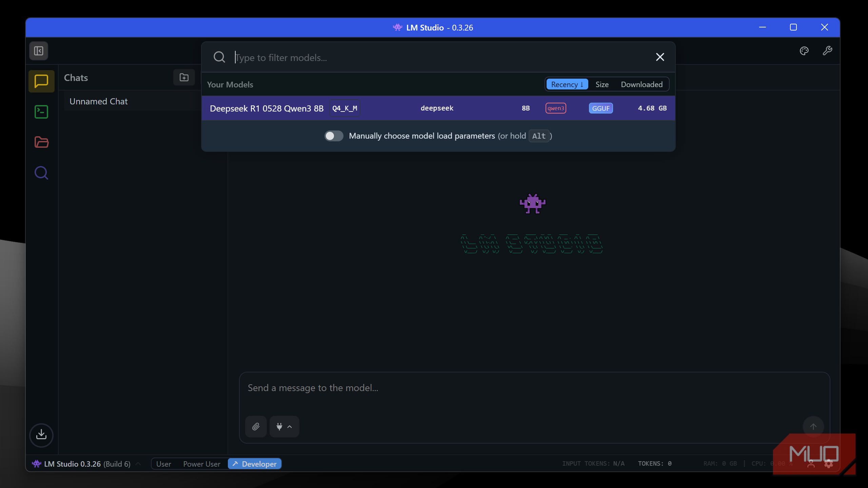Click the Your Models heading
This screenshot has height=488, width=868.
(x=230, y=85)
